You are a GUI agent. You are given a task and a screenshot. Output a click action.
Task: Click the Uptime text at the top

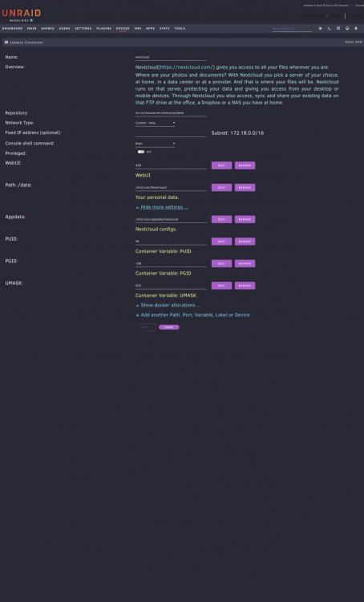[326, 6]
